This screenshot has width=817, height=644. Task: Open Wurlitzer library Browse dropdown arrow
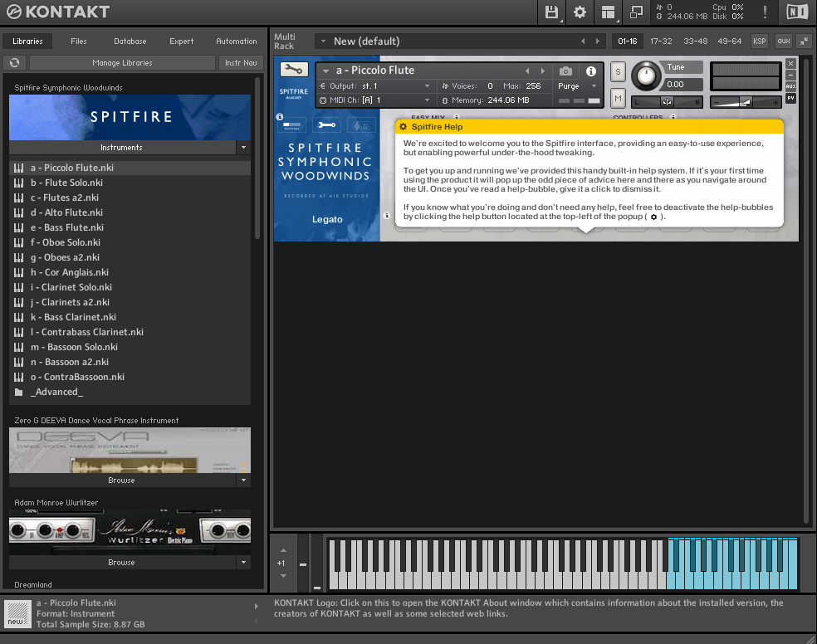coord(243,563)
